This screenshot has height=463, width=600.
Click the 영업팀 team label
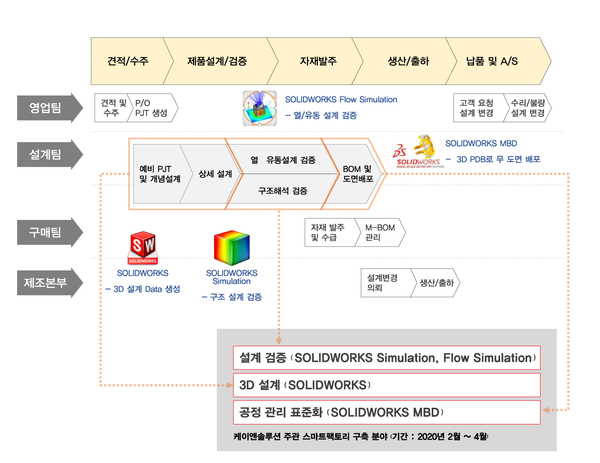click(x=43, y=108)
